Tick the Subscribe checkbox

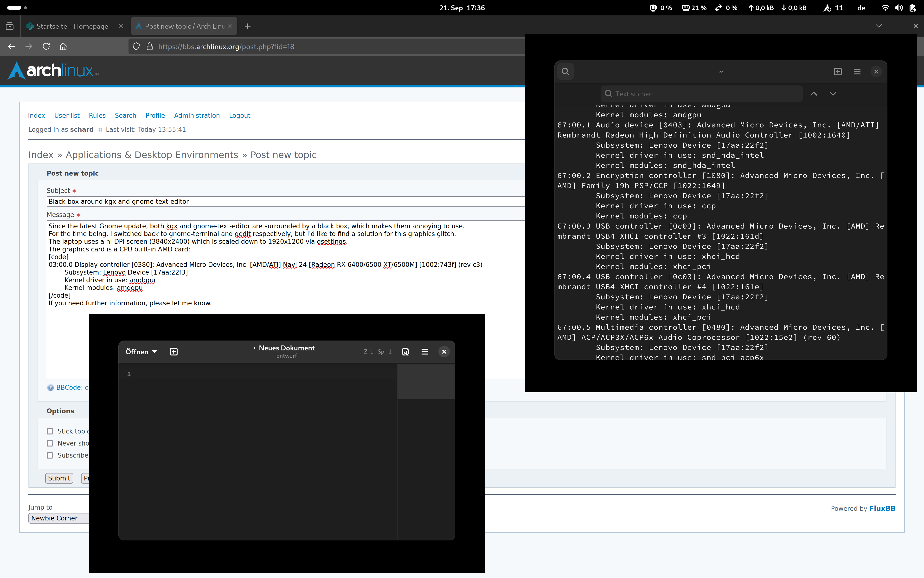(50, 455)
